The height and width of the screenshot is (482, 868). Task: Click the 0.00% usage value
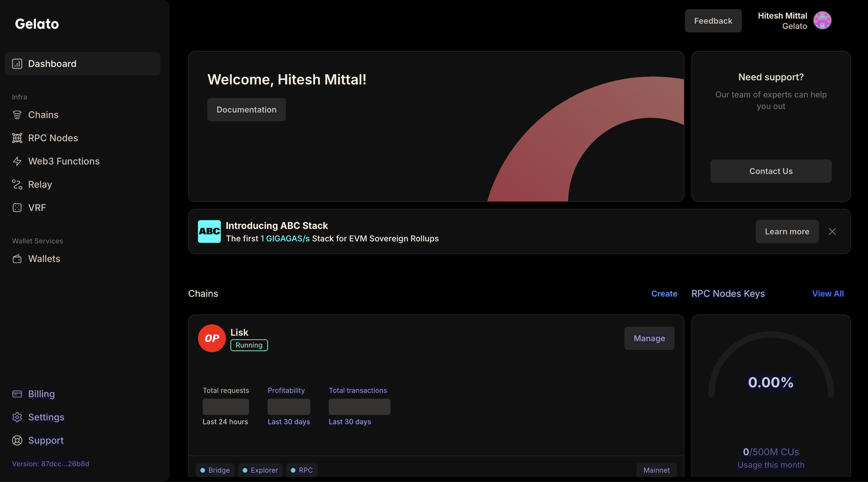click(771, 382)
